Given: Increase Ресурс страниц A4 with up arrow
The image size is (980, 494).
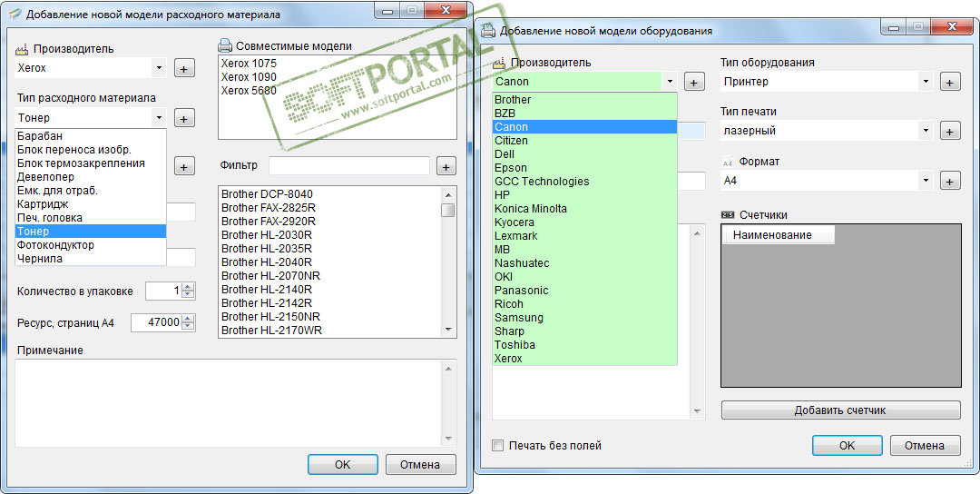Looking at the screenshot, I should (189, 319).
